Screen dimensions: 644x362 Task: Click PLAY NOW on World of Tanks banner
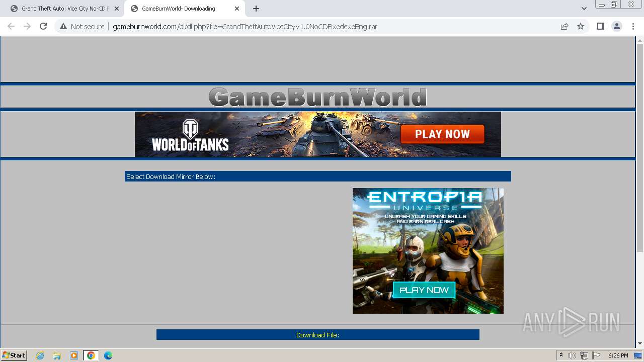tap(442, 134)
